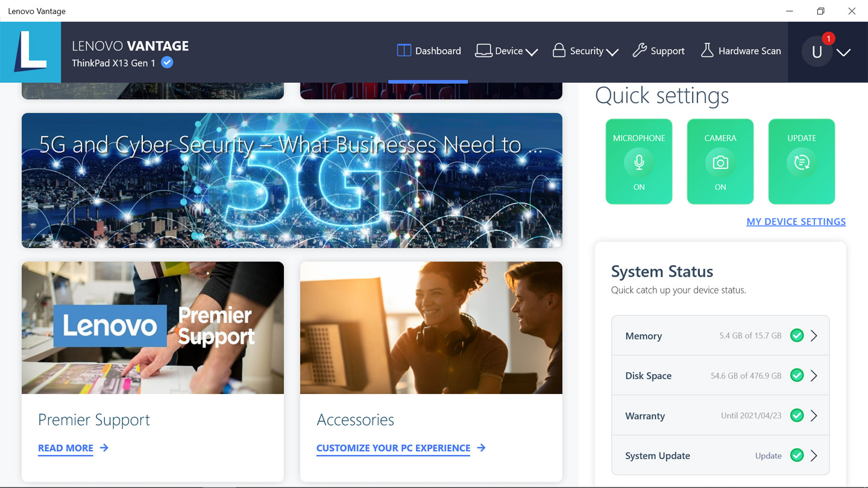Expand the Device menu chevron
Viewport: 868px width, 488px height.
(532, 52)
